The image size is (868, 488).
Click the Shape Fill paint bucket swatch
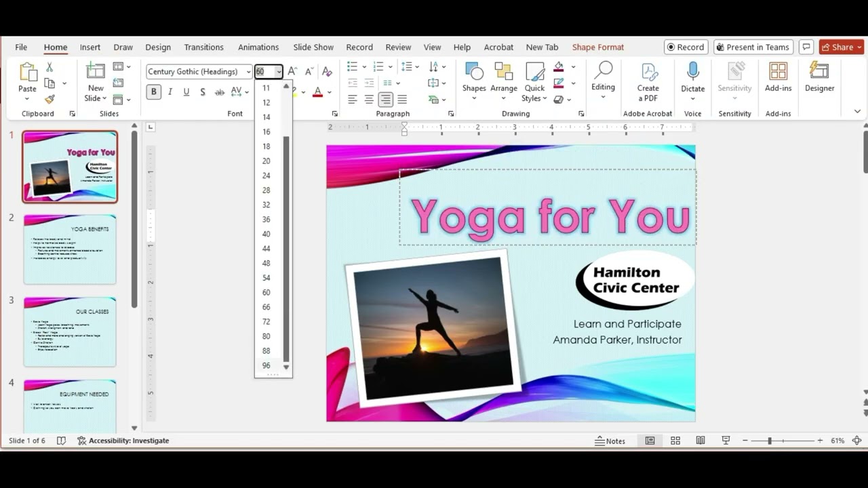(x=559, y=66)
